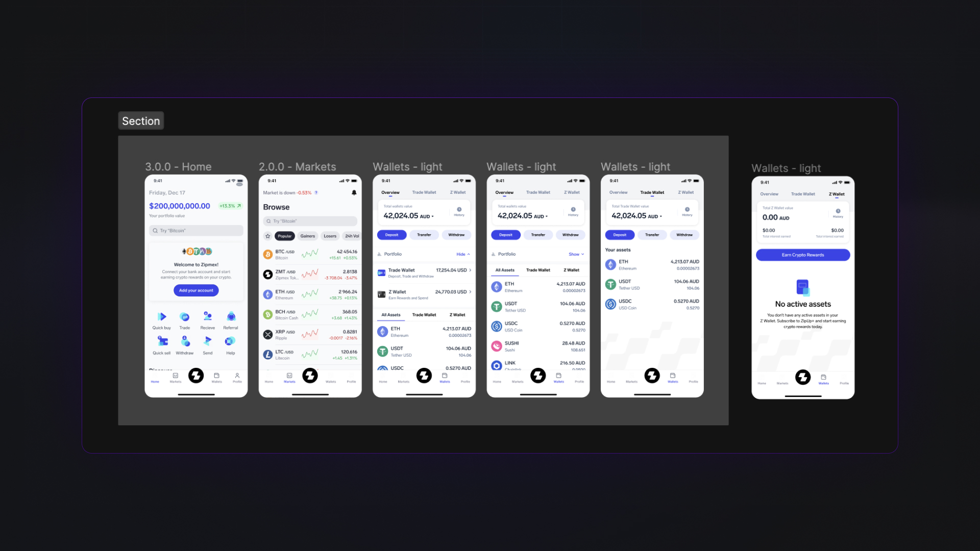The width and height of the screenshot is (980, 551).
Task: Click Deposit button on Wallets light screen
Action: pyautogui.click(x=391, y=234)
